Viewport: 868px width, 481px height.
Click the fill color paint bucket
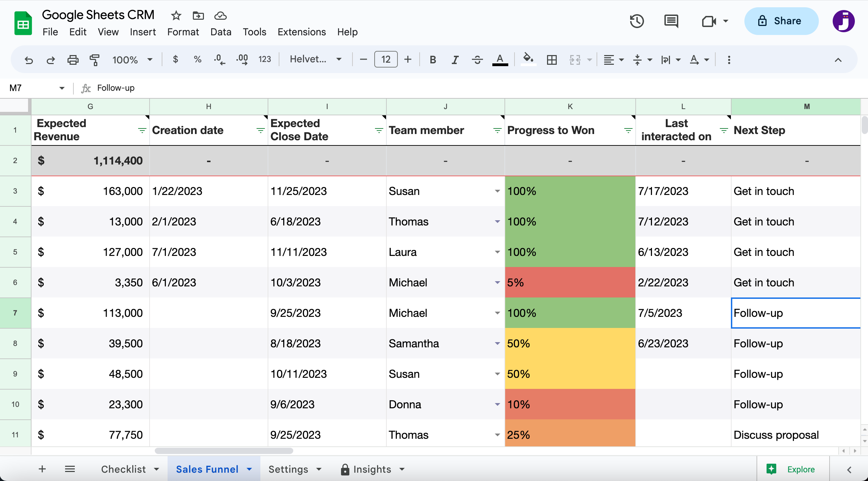[x=528, y=59]
